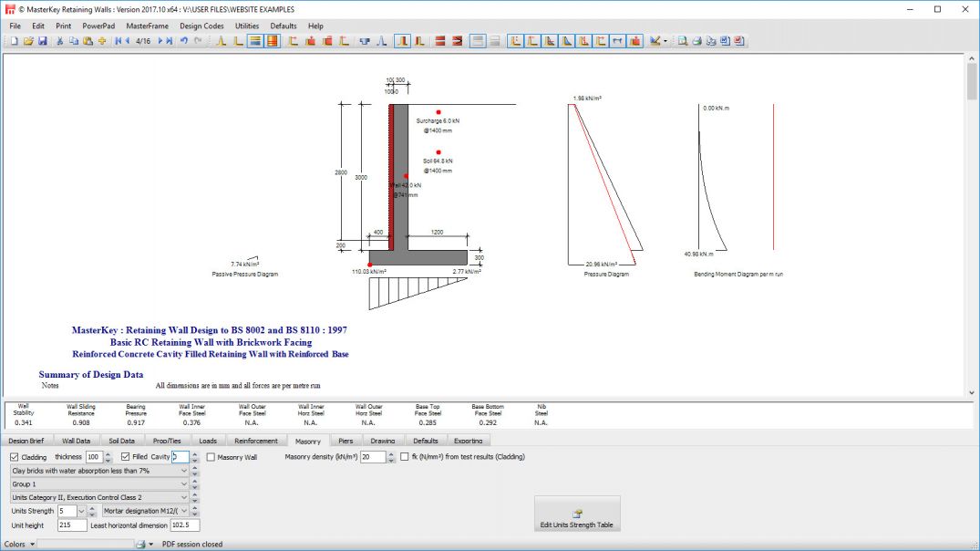Click the red document export icon
Viewport: 980px width, 551px height.
(x=738, y=41)
